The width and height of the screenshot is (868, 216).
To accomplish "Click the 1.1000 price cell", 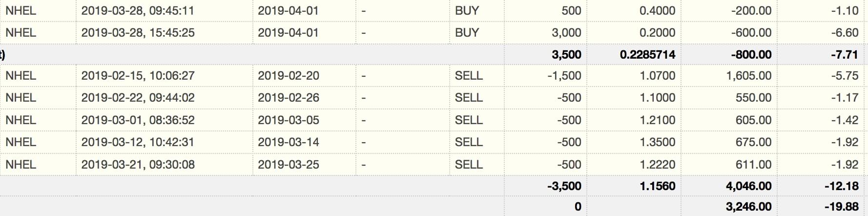I will click(x=657, y=98).
